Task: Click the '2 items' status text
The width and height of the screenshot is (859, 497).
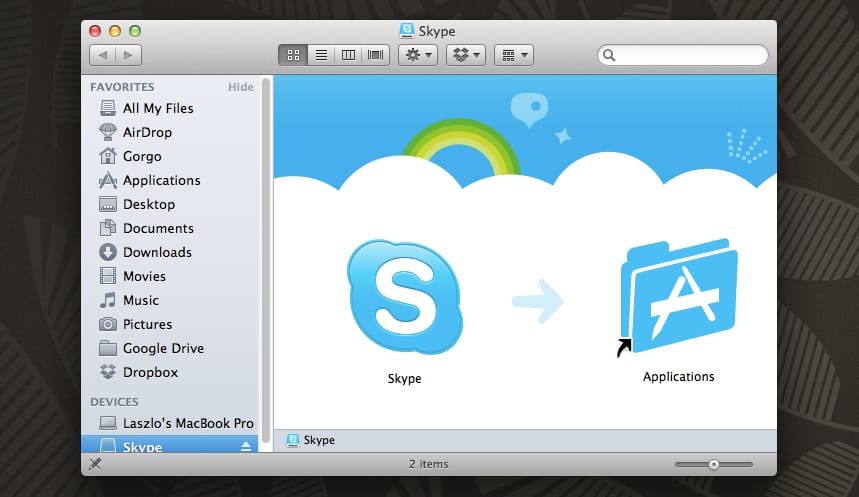Action: [x=428, y=464]
